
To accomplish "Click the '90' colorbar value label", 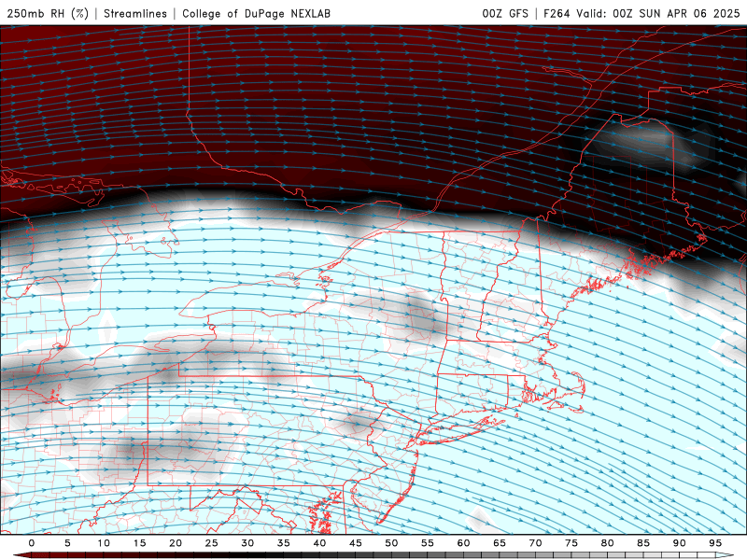I will coord(680,543).
